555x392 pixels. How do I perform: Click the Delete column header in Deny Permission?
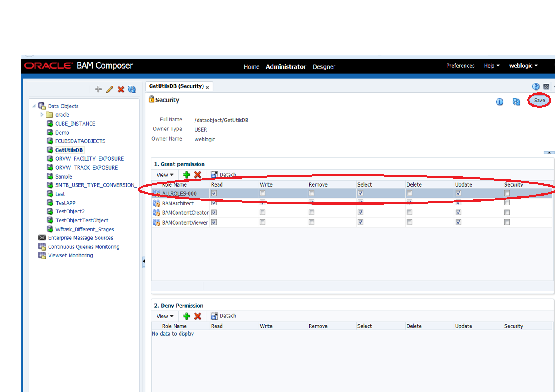click(x=414, y=326)
